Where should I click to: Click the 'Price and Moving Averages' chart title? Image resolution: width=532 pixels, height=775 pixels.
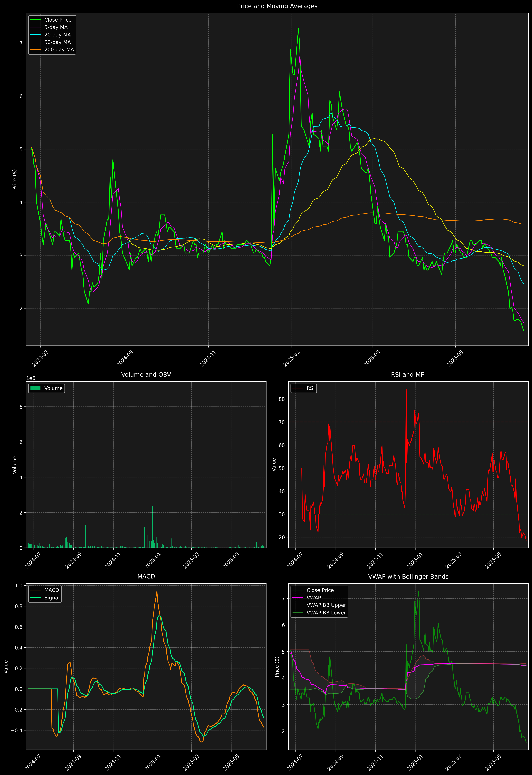277,6
